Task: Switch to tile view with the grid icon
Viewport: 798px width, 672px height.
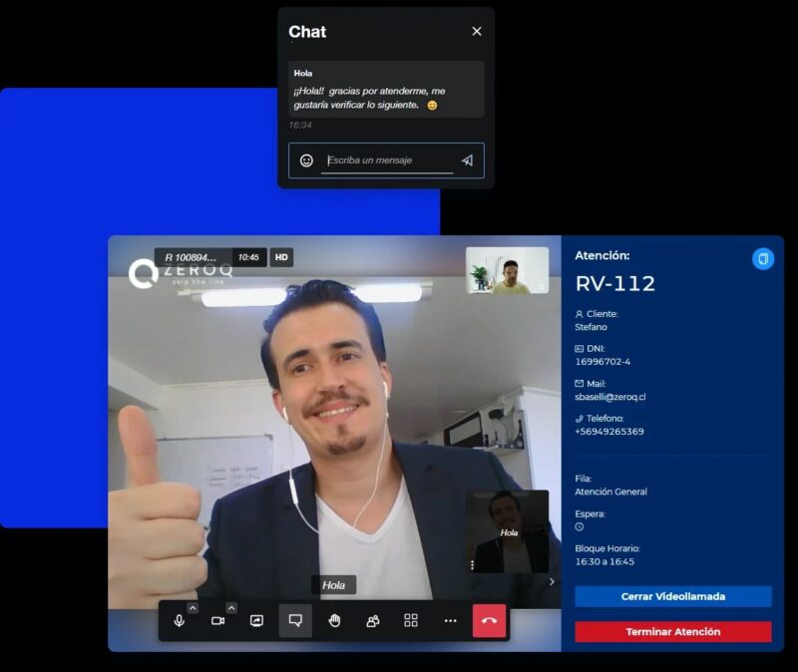Action: [x=411, y=620]
